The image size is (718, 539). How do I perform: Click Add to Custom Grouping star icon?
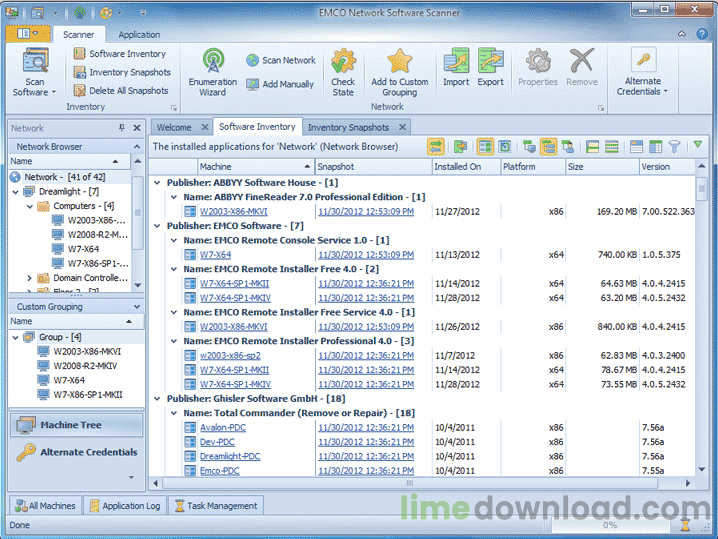point(399,61)
